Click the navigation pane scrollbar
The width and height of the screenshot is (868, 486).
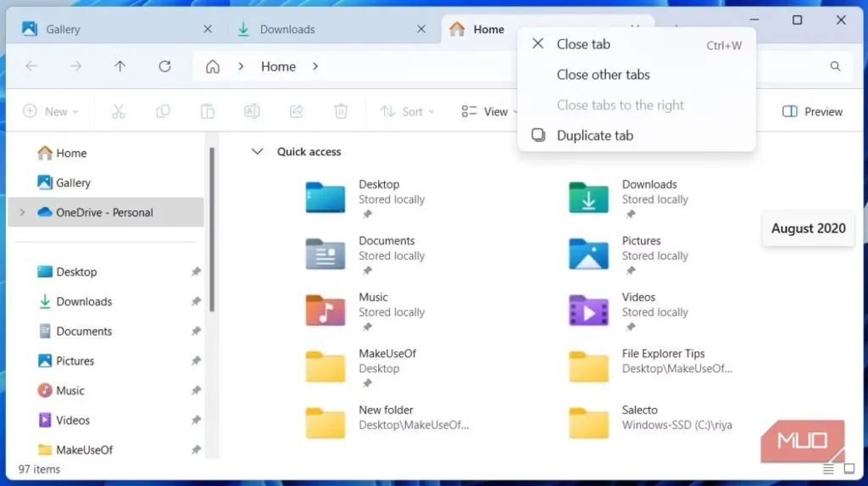(x=212, y=229)
